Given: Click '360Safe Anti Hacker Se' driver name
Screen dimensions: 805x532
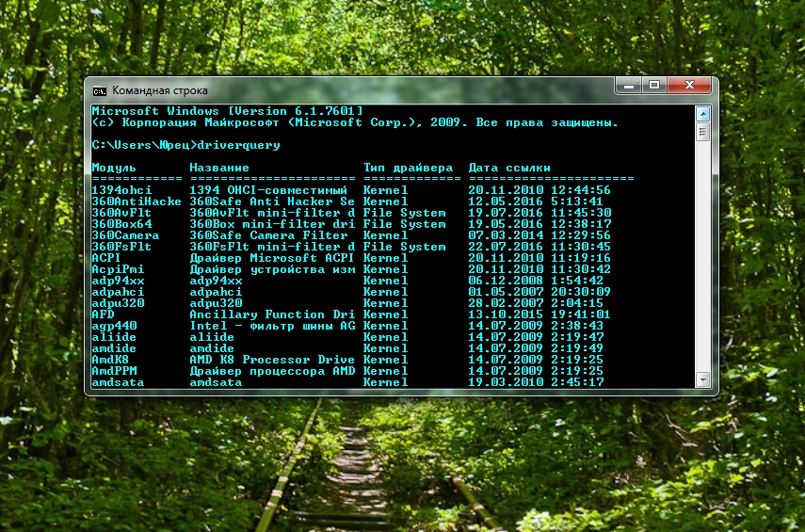Looking at the screenshot, I should (x=272, y=202).
